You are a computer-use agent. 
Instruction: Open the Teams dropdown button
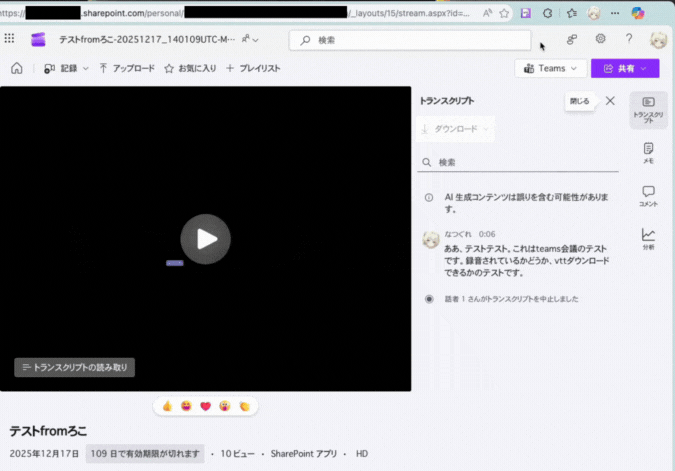[x=550, y=68]
